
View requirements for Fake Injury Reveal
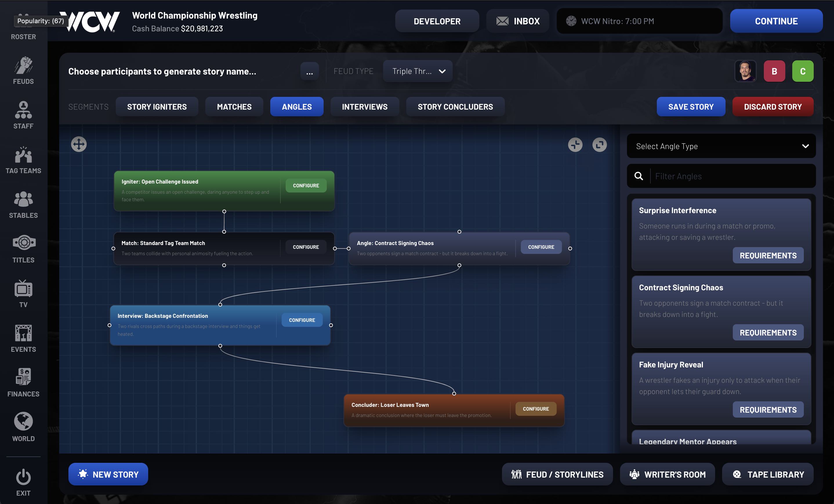coord(768,409)
